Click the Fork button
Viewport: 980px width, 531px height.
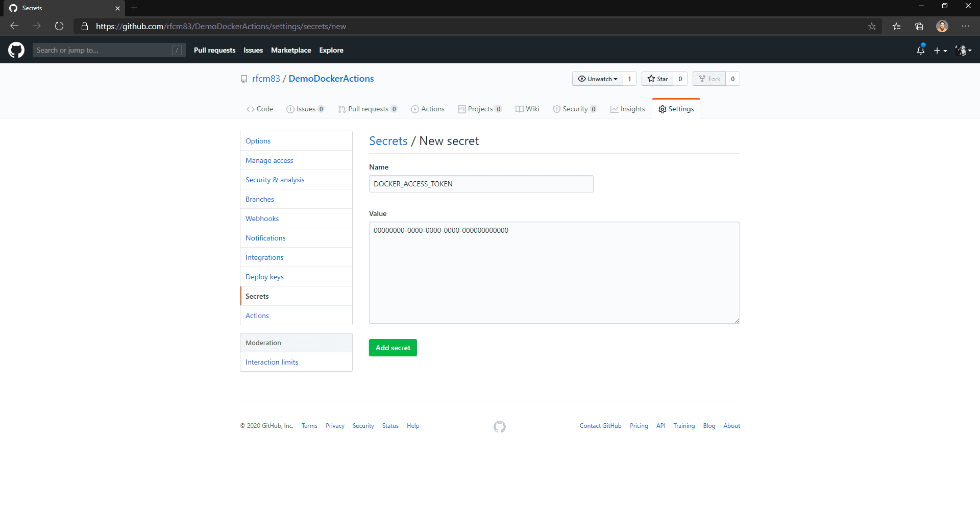point(709,79)
